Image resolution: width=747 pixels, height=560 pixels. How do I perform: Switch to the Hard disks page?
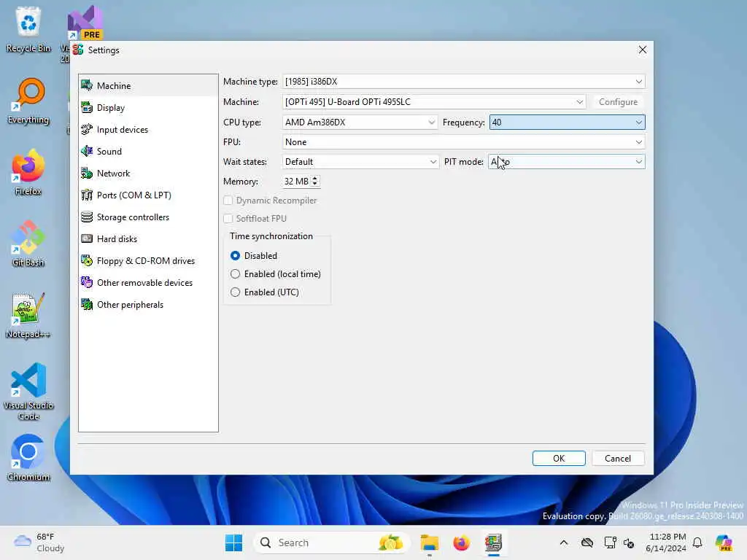(148, 239)
